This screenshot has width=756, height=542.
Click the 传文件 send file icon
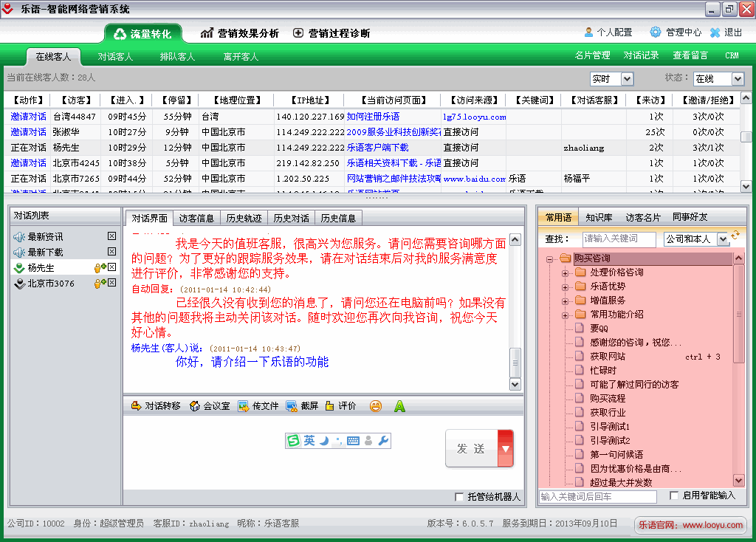pyautogui.click(x=244, y=406)
